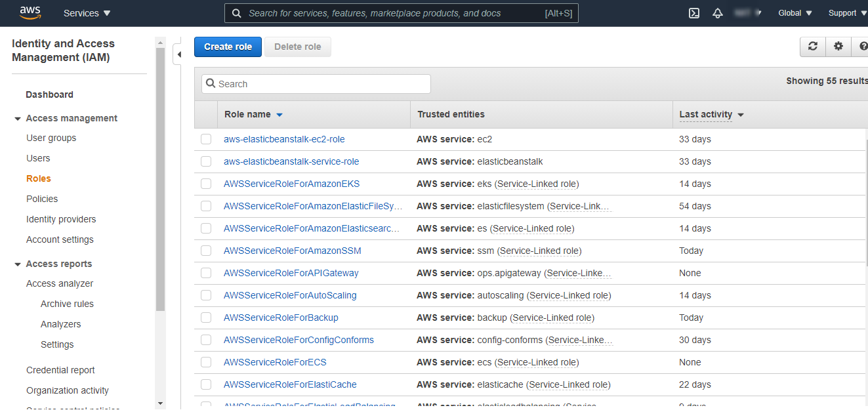Collapse the Access management section
This screenshot has width=868, height=410.
(18, 119)
